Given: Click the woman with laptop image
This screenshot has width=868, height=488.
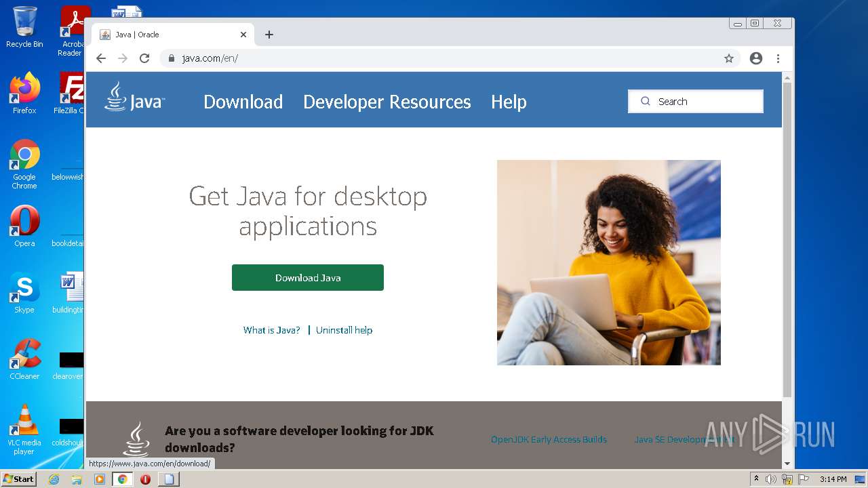Looking at the screenshot, I should pyautogui.click(x=609, y=263).
